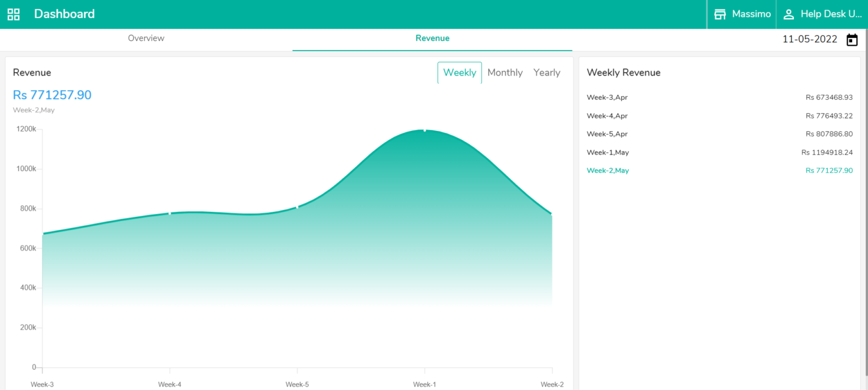Open the calendar date picker icon
The height and width of the screenshot is (390, 868).
coord(852,40)
